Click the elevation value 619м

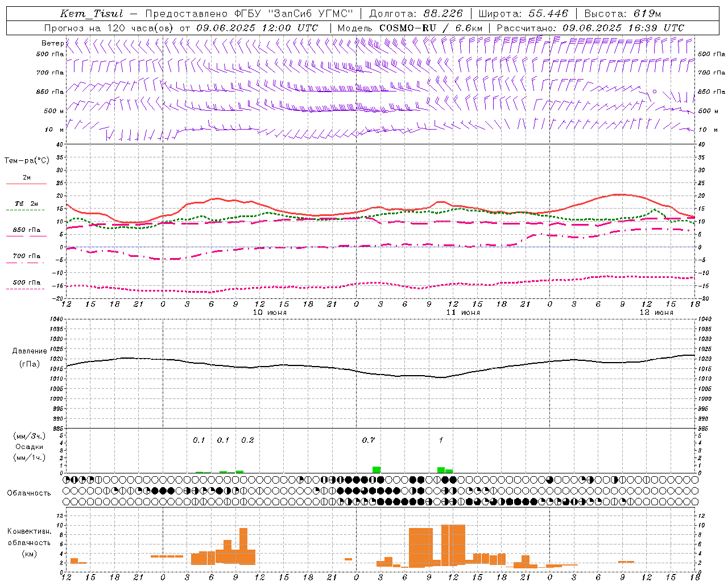647,14
